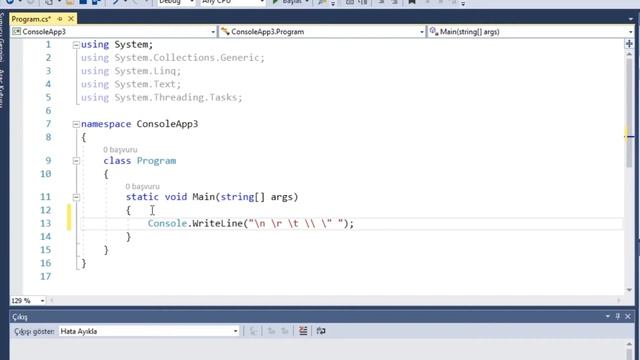Close the Program.cs tab

71,19
